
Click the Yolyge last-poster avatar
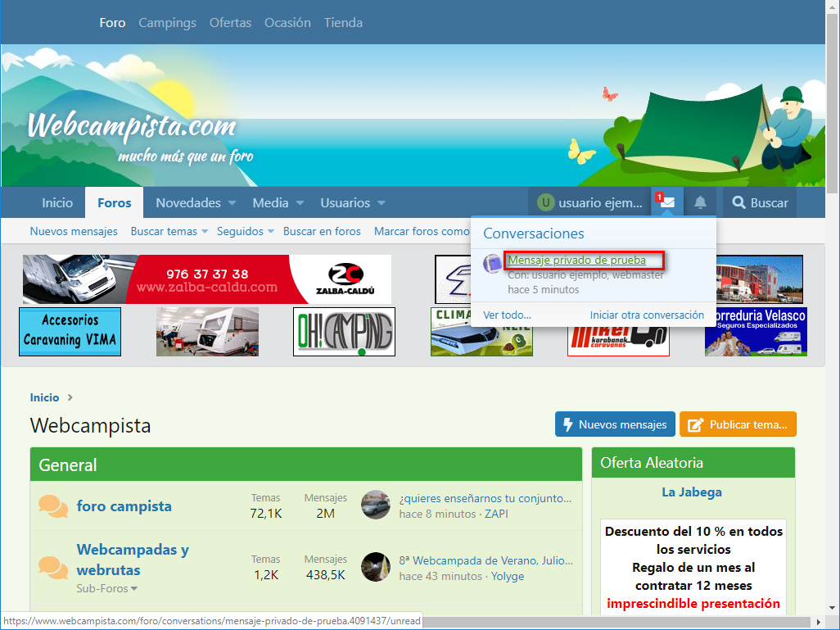pos(376,567)
